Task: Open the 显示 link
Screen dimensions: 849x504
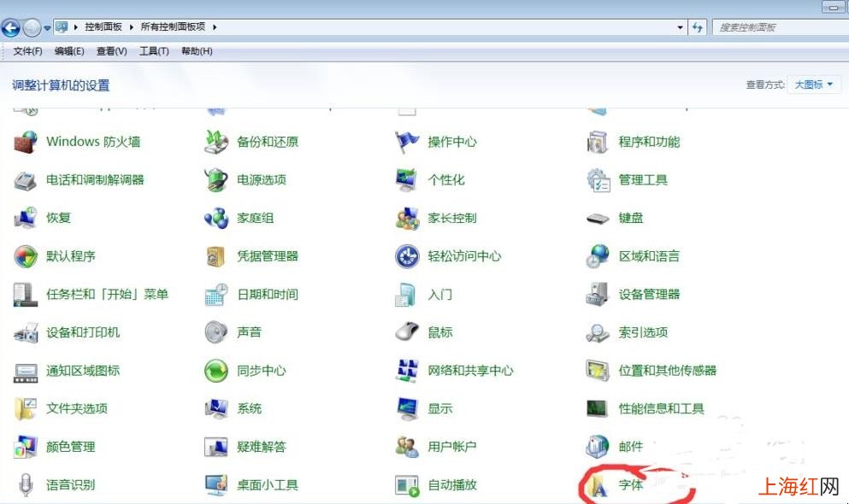Action: click(439, 409)
